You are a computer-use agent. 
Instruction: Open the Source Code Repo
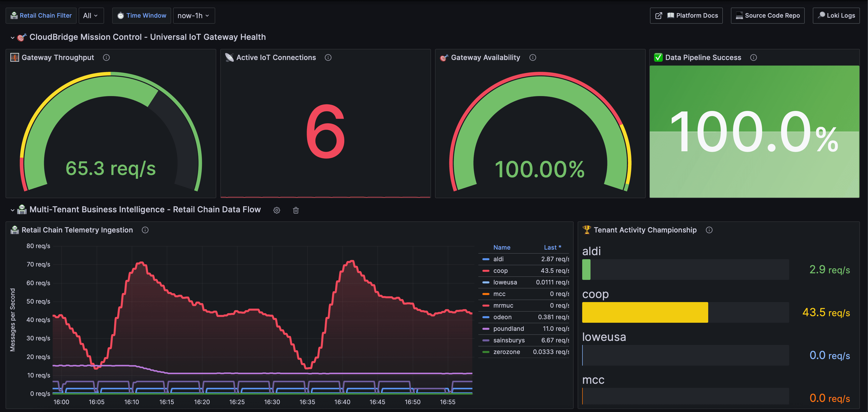point(768,15)
